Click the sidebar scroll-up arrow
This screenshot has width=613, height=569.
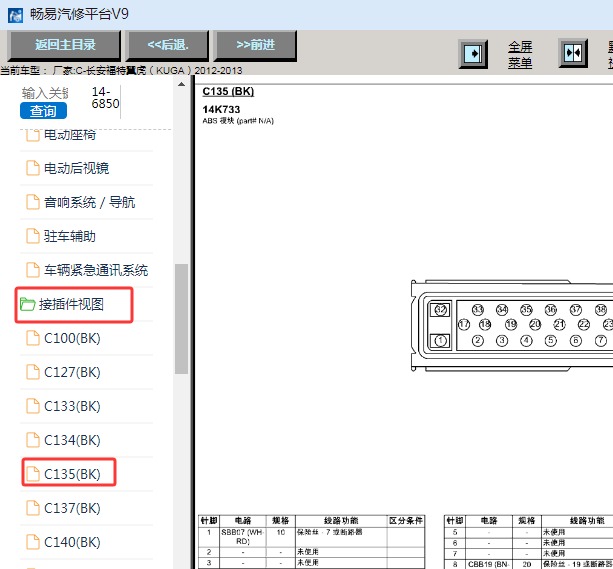pos(181,84)
